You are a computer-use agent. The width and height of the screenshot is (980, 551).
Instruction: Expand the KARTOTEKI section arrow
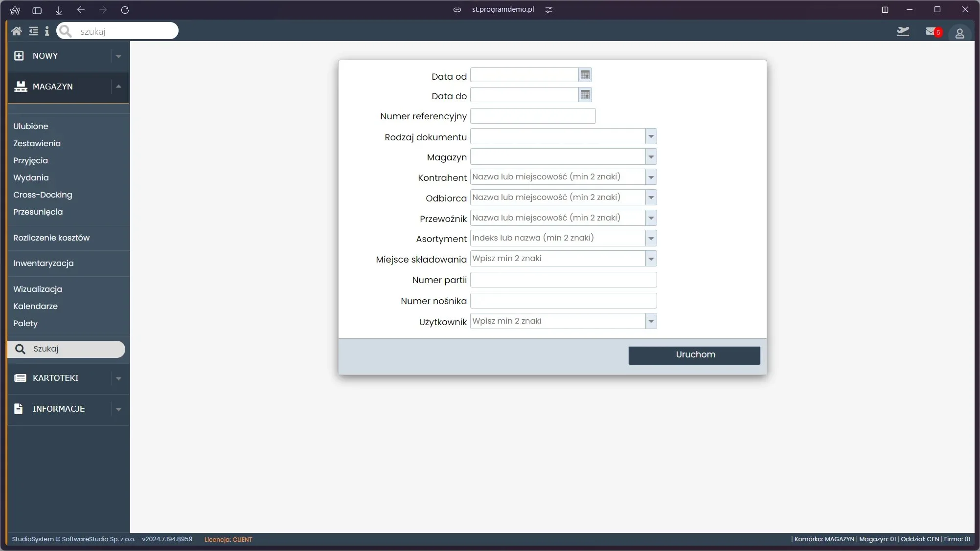[118, 378]
